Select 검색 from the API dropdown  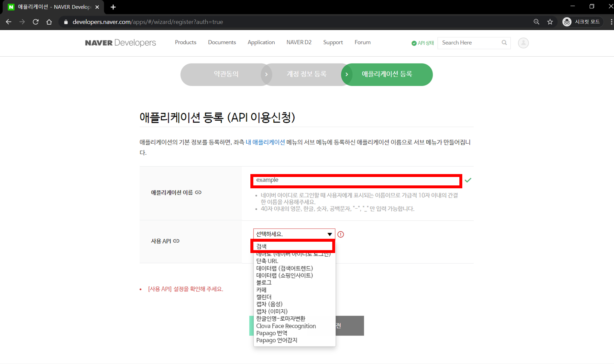(293, 246)
